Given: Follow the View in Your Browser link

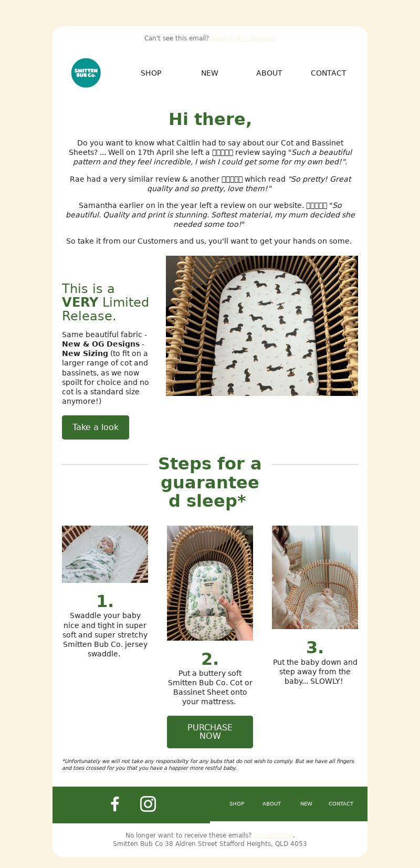Looking at the screenshot, I should tap(244, 38).
